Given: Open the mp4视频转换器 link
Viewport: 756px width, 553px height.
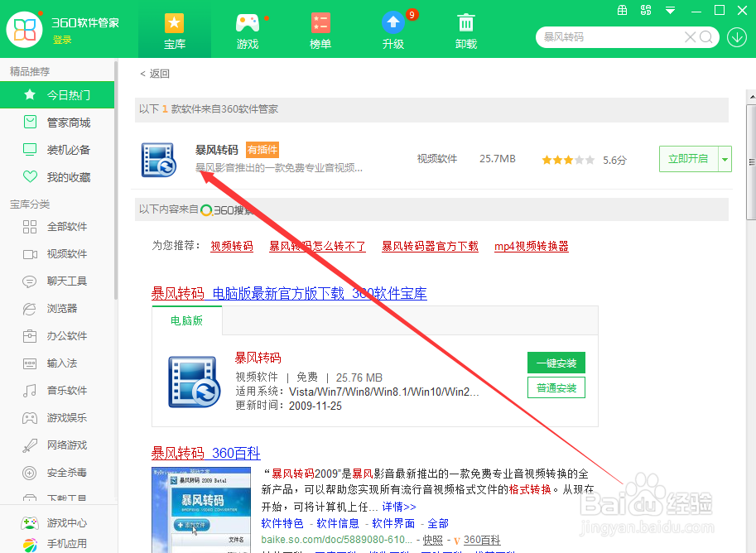Looking at the screenshot, I should point(532,247).
